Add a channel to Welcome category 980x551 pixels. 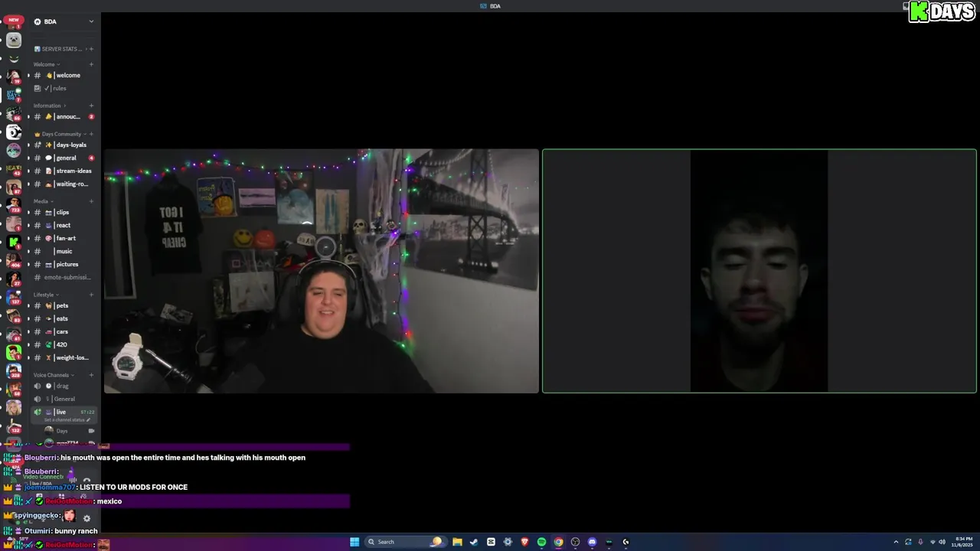[x=91, y=64]
